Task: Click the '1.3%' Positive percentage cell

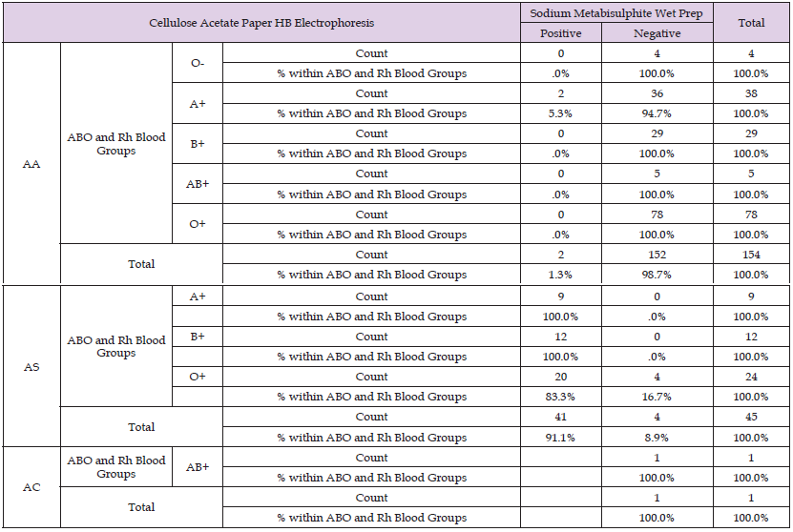Action: pyautogui.click(x=560, y=275)
